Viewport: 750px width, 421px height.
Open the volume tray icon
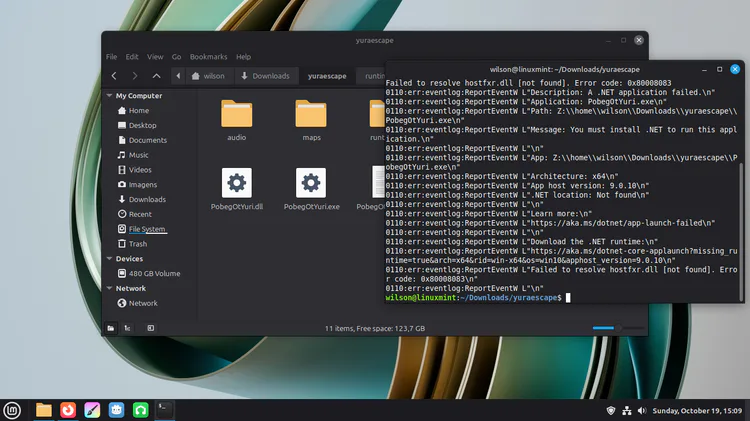pos(642,410)
